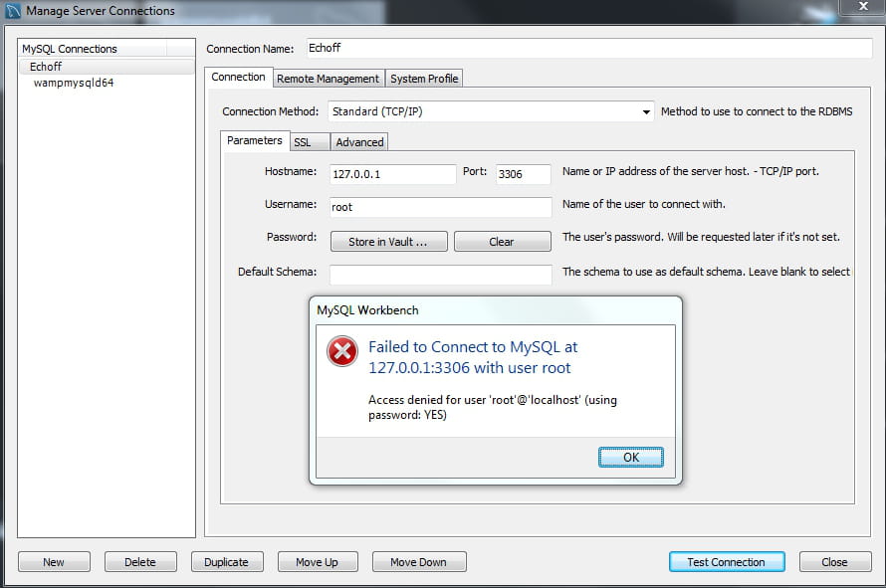The image size is (886, 588).
Task: Click the 'Name or IP address' hint text
Action: pyautogui.click(x=691, y=171)
